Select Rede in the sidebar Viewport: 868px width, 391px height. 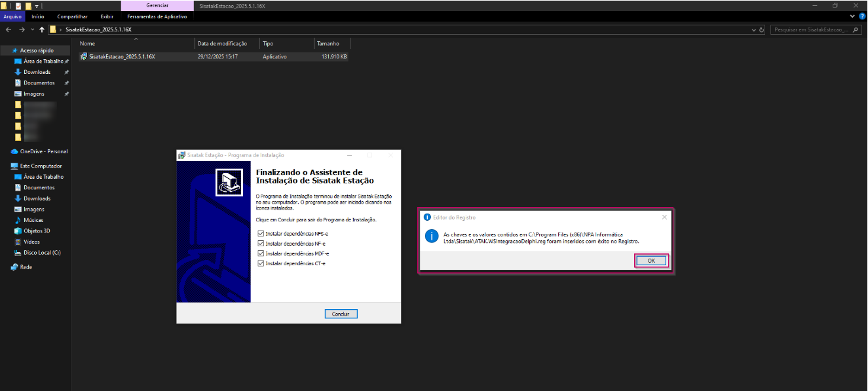point(22,267)
